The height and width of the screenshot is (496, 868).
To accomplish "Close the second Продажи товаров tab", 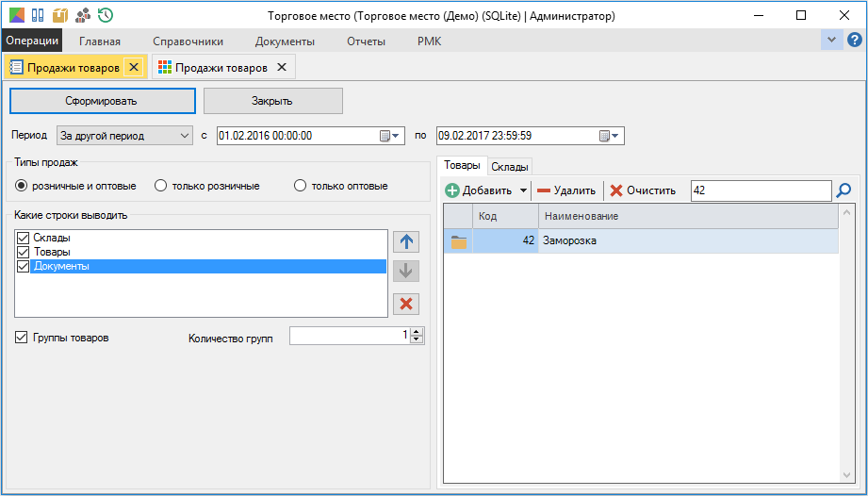I will pos(282,68).
